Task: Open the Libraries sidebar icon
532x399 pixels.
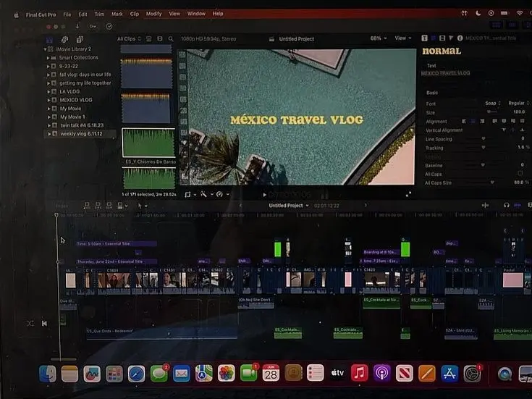Action: 49,39
